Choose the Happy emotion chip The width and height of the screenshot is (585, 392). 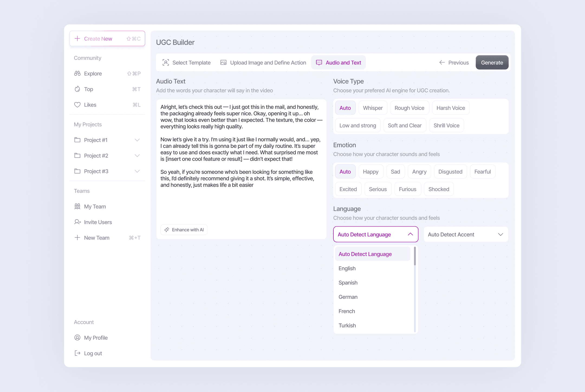370,172
